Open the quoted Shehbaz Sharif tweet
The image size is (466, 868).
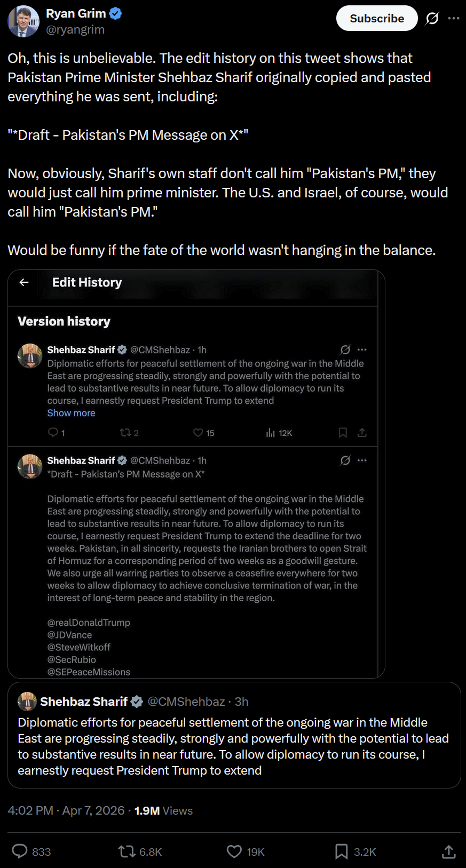(x=234, y=746)
